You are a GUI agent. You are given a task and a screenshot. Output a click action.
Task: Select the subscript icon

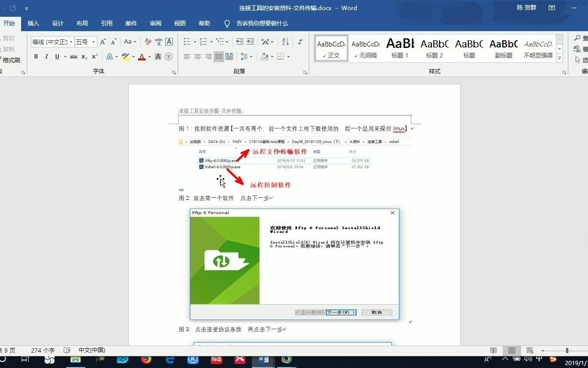point(84,57)
